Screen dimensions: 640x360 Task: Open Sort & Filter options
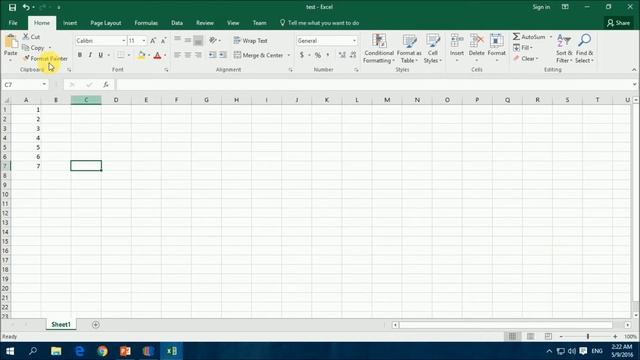[564, 48]
